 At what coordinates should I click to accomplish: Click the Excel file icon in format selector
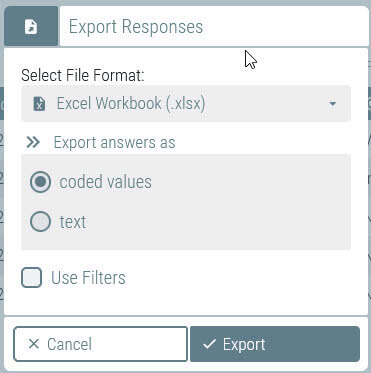[x=39, y=104]
